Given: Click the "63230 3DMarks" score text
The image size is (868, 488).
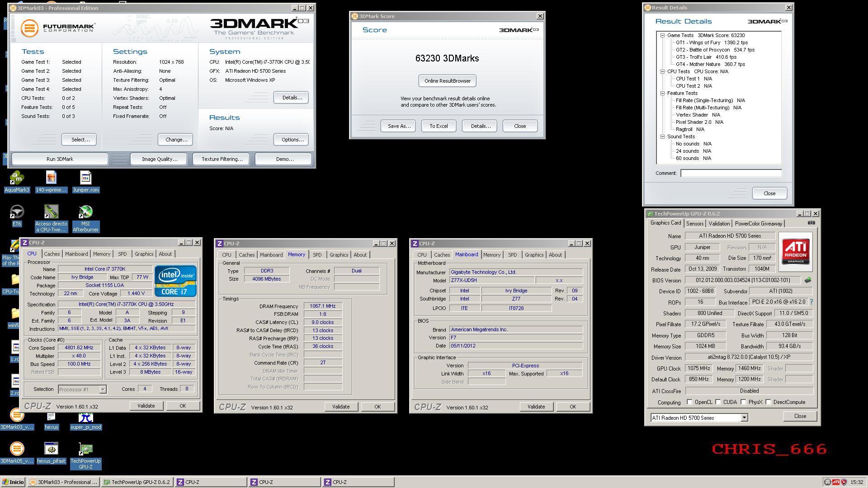Looking at the screenshot, I should click(447, 58).
